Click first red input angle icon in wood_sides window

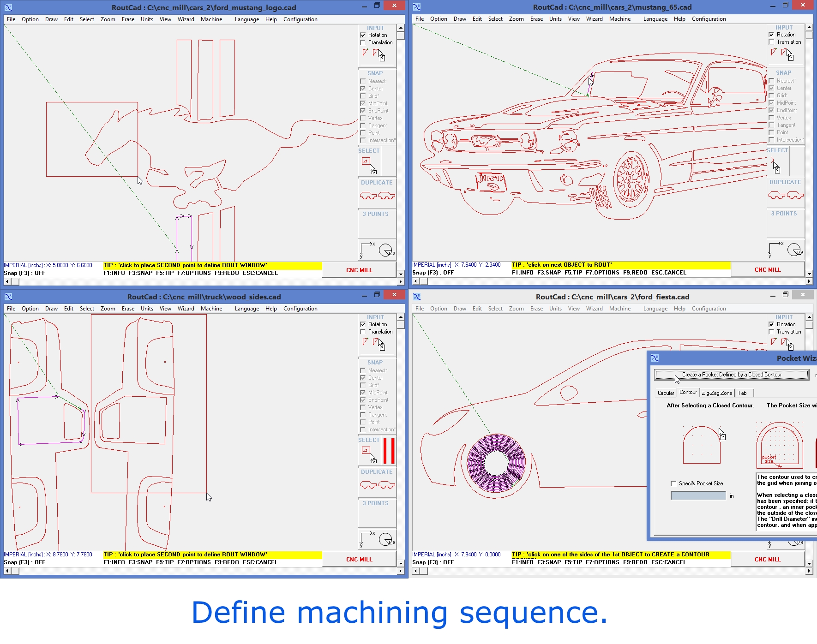[365, 342]
